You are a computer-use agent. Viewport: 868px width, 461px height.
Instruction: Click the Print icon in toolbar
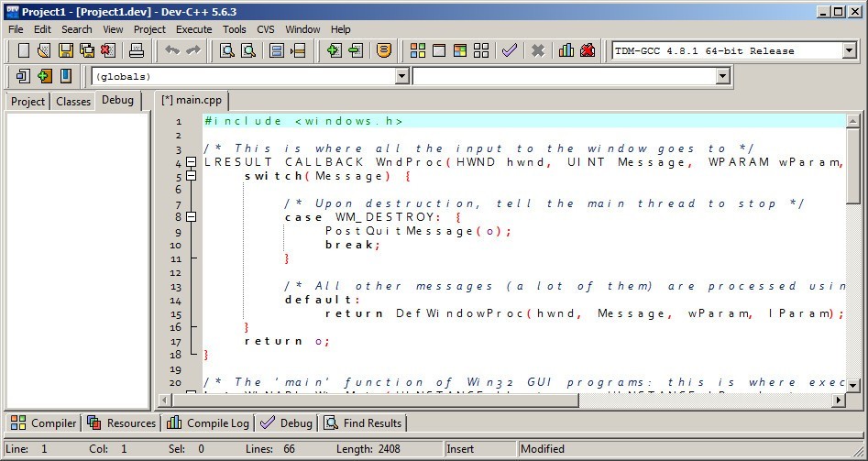(x=136, y=50)
